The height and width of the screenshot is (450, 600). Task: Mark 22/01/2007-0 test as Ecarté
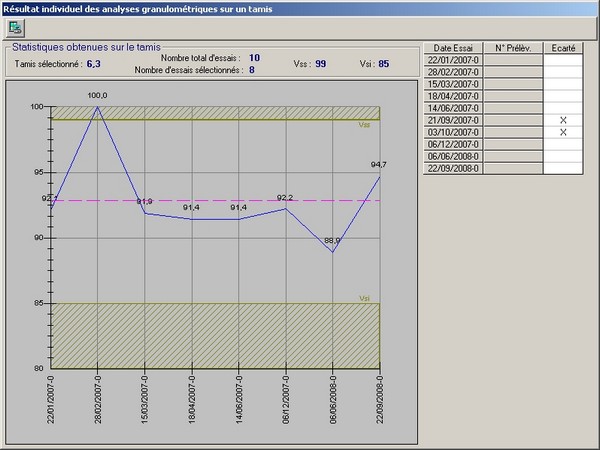pyautogui.click(x=562, y=60)
